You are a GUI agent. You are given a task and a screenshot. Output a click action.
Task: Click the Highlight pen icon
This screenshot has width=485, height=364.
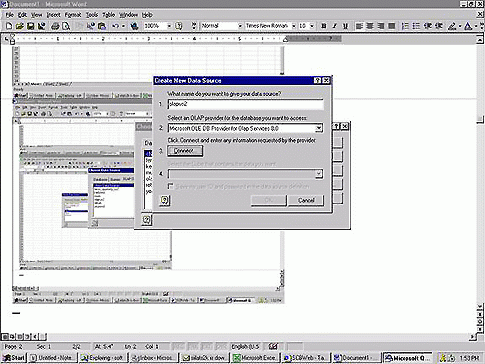click(x=452, y=26)
